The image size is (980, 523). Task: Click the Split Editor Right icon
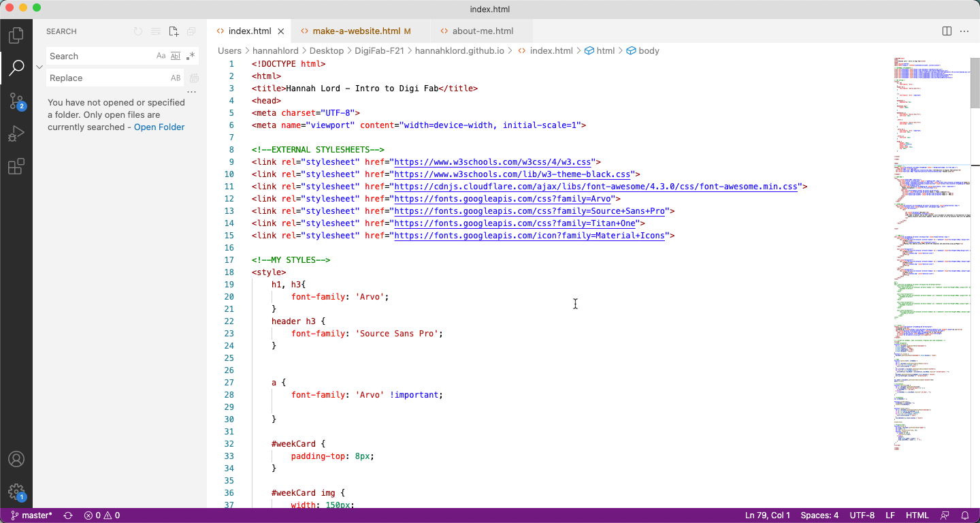947,31
